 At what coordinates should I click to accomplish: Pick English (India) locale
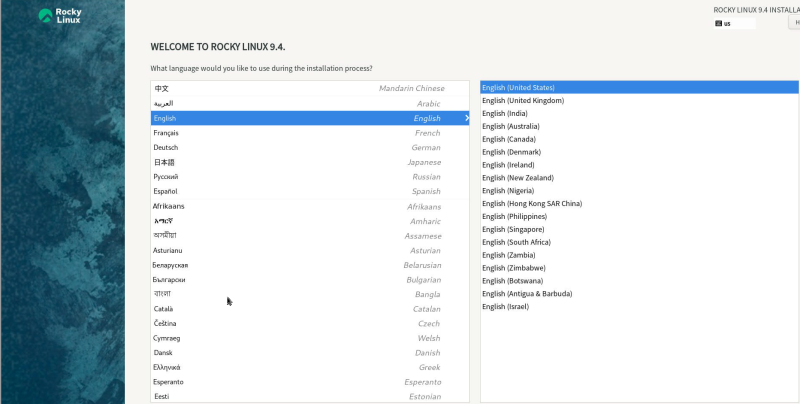pos(508,113)
